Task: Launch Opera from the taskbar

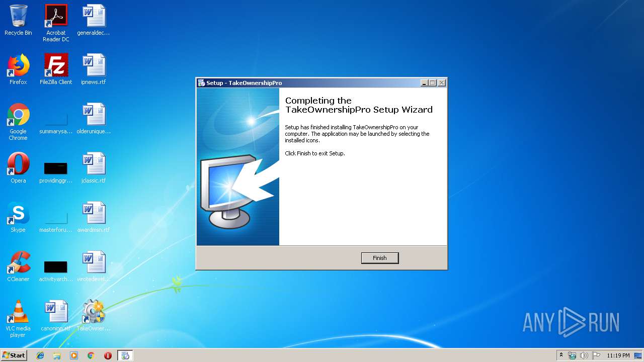Action: [x=108, y=355]
